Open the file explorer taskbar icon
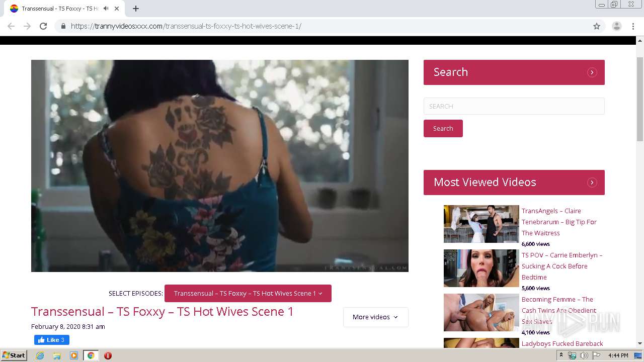The width and height of the screenshot is (644, 362). coord(57,355)
